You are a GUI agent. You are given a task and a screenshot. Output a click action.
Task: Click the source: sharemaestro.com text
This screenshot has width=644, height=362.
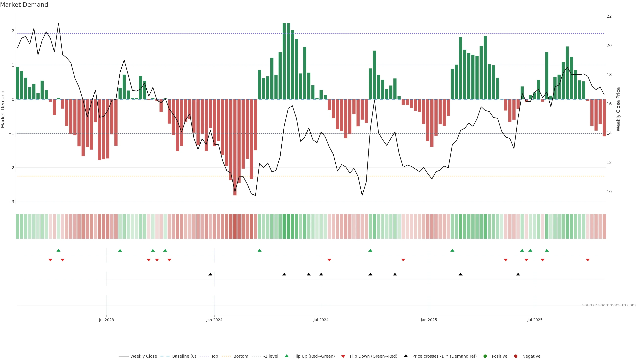click(x=609, y=305)
